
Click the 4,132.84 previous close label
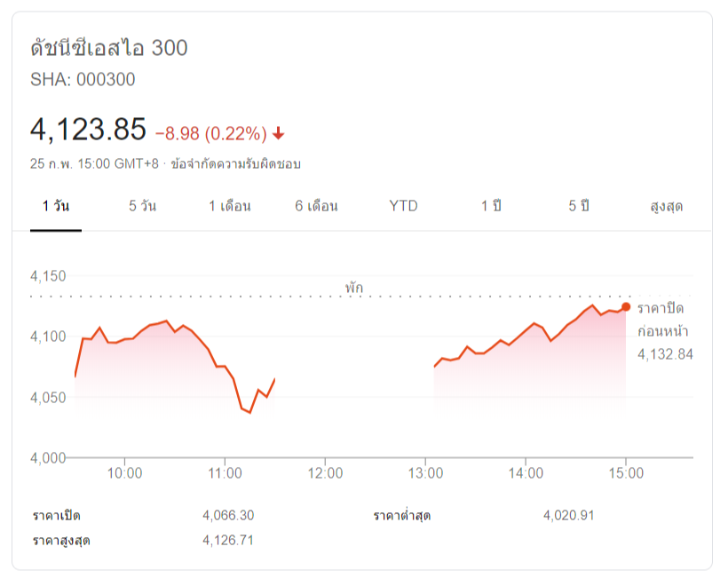[x=665, y=354]
